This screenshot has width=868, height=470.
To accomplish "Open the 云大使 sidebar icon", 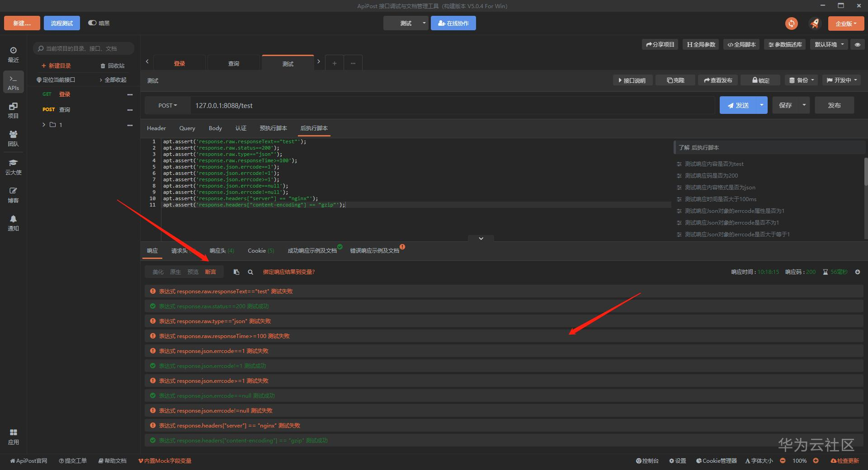I will coord(13,167).
